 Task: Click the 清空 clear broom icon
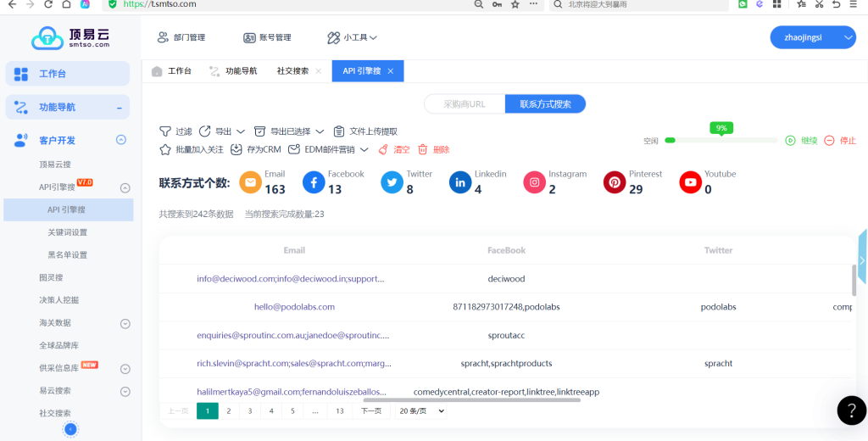pyautogui.click(x=383, y=149)
